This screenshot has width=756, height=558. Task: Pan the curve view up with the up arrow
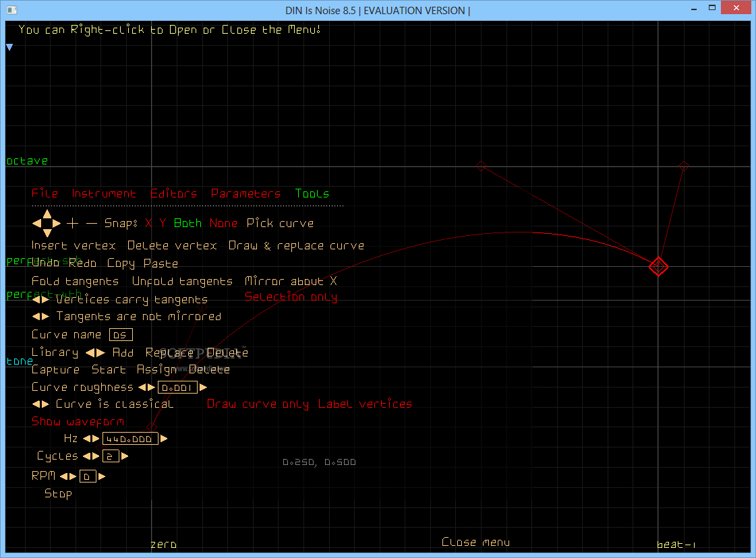47,214
